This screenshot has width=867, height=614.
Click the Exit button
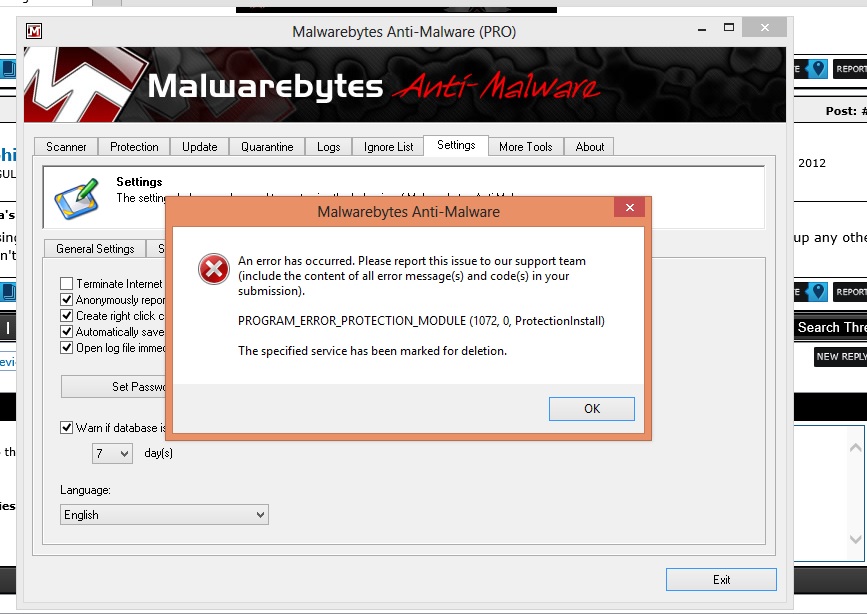pos(721,580)
